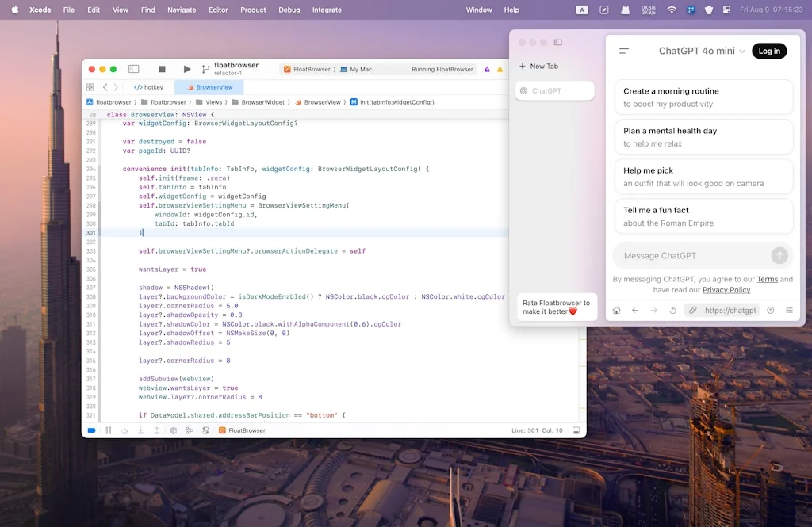Go back using Floatbrowser back arrow
This screenshot has height=527, width=812.
[x=635, y=311]
